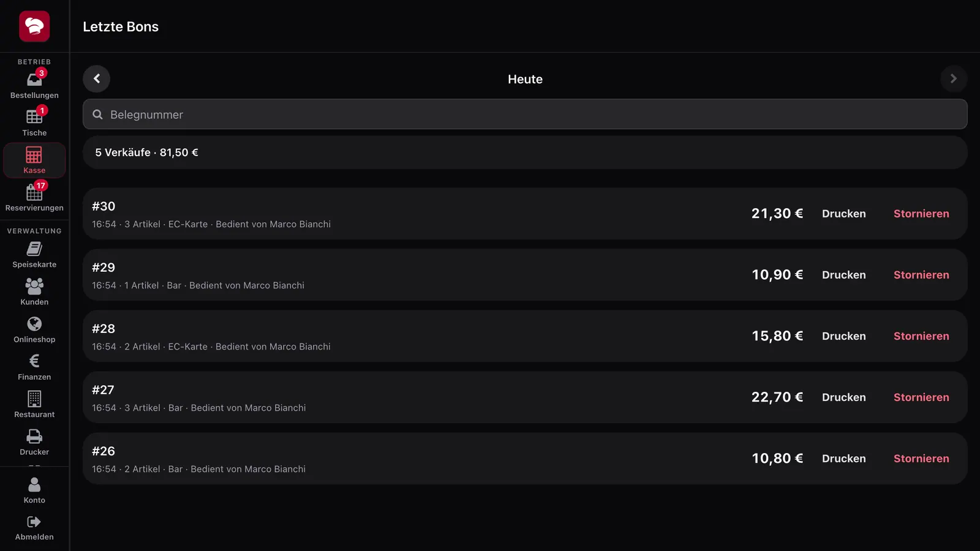Open Restaurant building icon

click(x=34, y=399)
